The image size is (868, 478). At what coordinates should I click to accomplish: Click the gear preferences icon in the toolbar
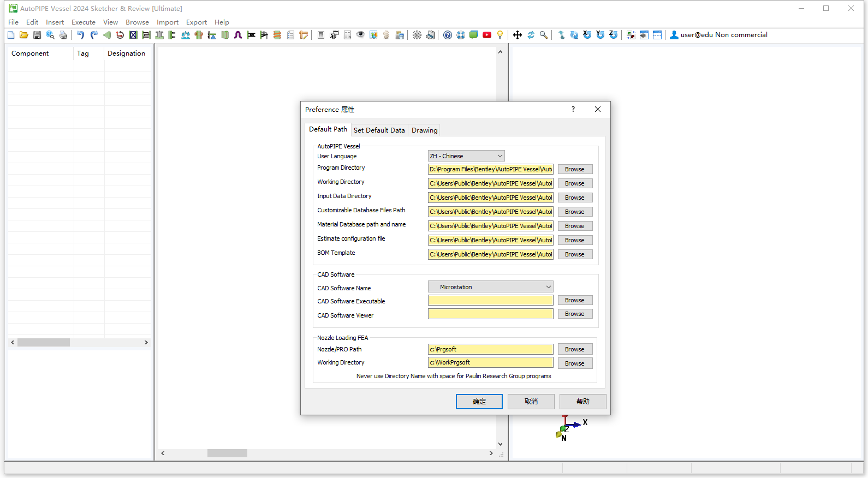click(417, 35)
